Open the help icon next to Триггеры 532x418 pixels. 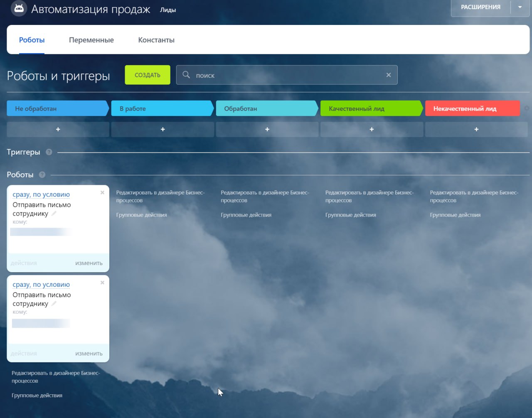pyautogui.click(x=49, y=152)
